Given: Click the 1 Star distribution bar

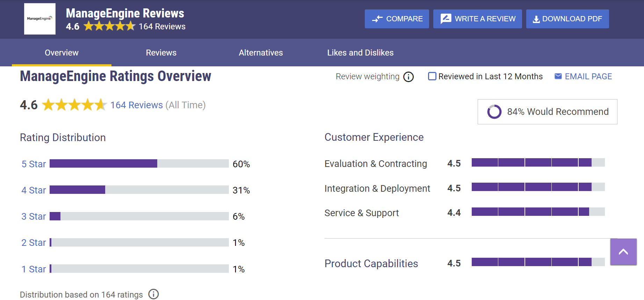Looking at the screenshot, I should (x=139, y=269).
